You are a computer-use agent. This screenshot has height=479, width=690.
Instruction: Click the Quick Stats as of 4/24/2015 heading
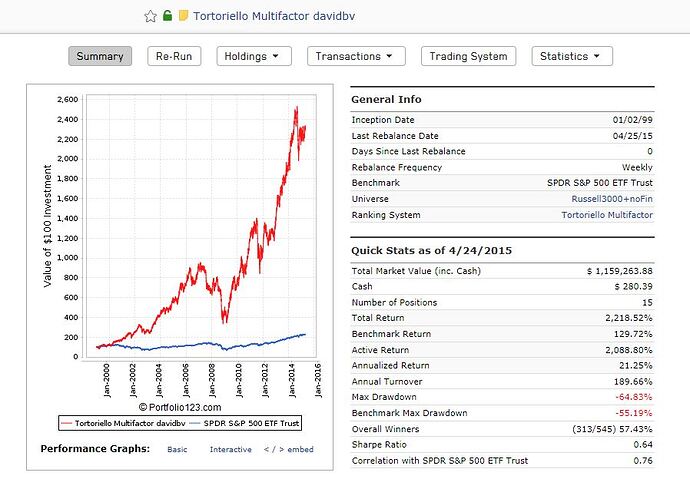(431, 251)
